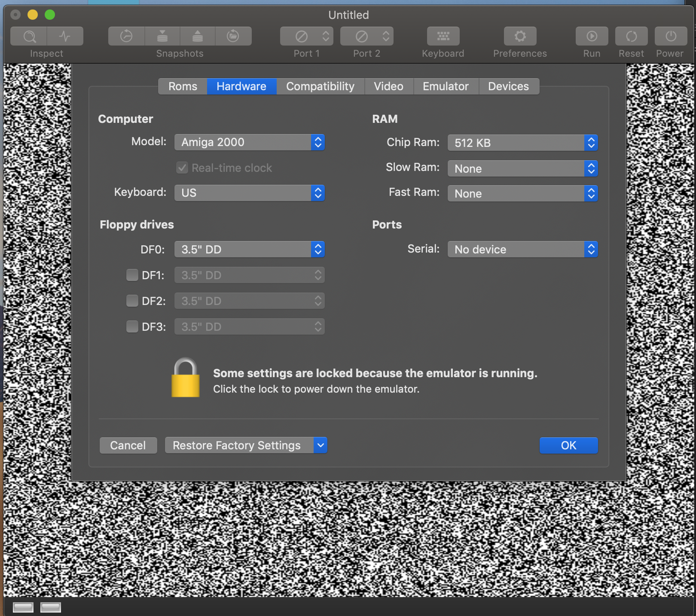Switch to the Roms tab

pos(183,86)
